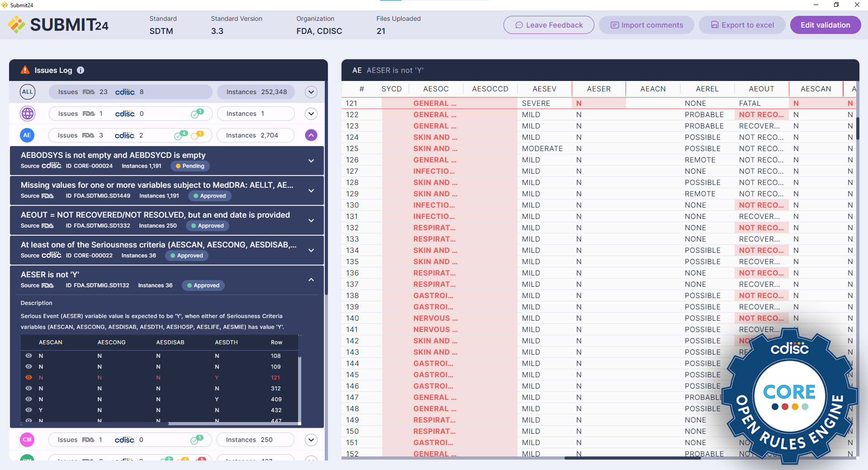Click the data table horizontal scrollbar
868x470 pixels.
pos(632,458)
